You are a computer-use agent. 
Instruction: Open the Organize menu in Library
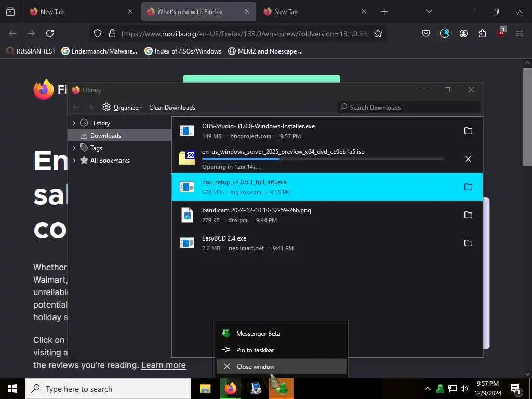click(122, 107)
